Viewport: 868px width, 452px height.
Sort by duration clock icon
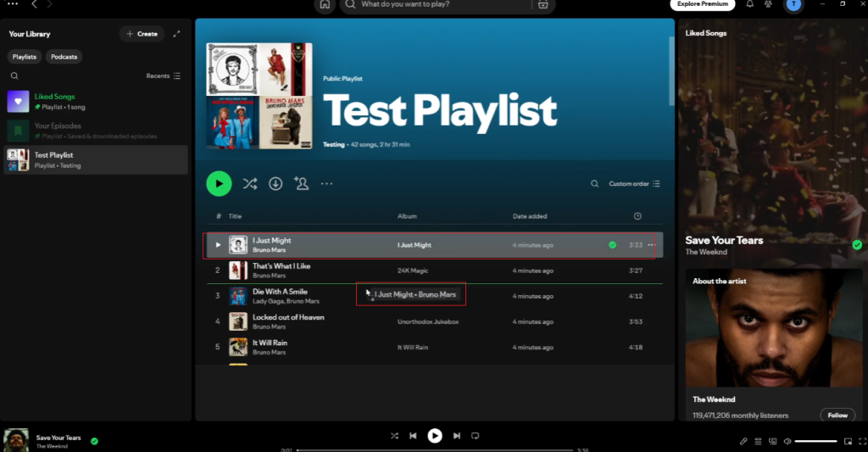click(637, 216)
